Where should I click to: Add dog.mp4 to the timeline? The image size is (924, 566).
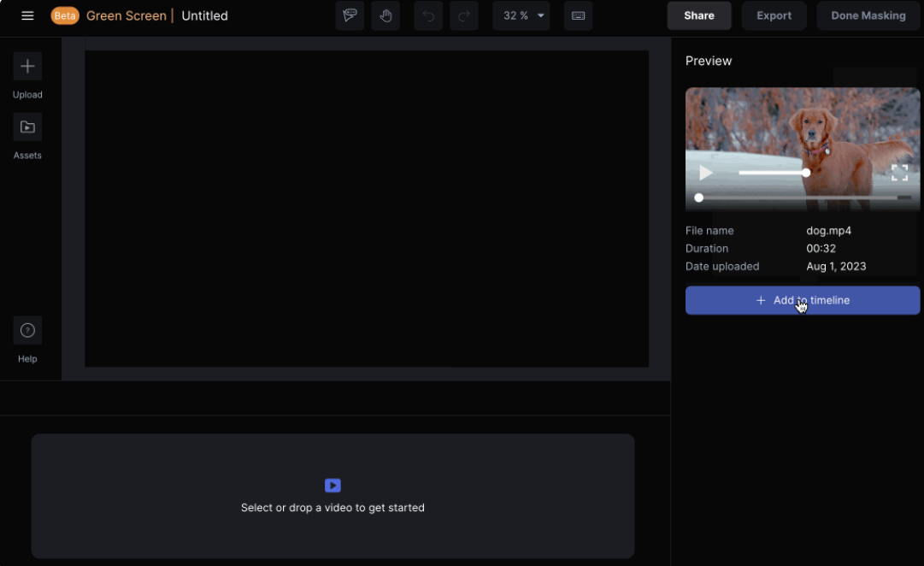click(x=802, y=300)
